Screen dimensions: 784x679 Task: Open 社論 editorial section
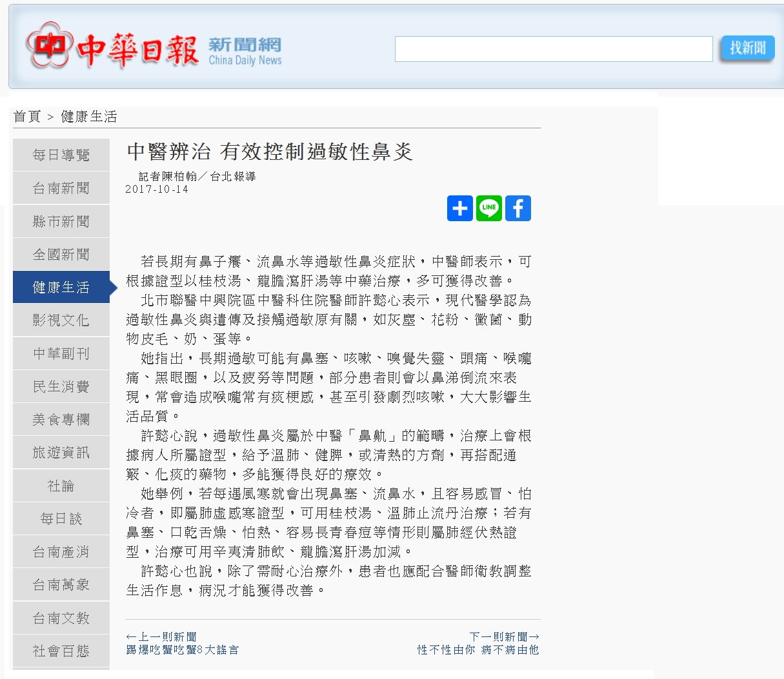(x=61, y=486)
